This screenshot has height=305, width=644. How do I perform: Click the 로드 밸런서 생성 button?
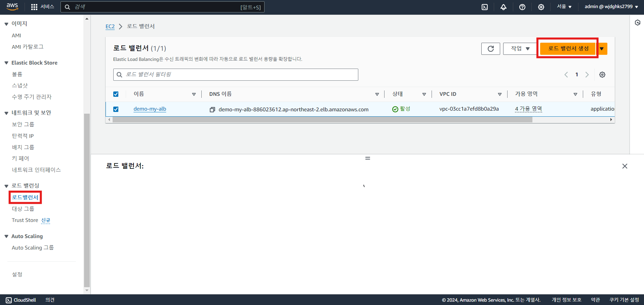[569, 48]
